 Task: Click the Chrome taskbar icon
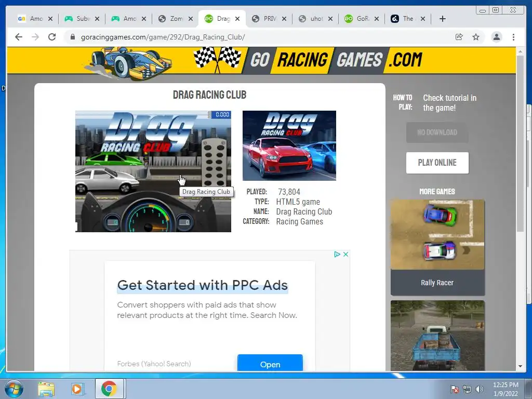pyautogui.click(x=109, y=389)
